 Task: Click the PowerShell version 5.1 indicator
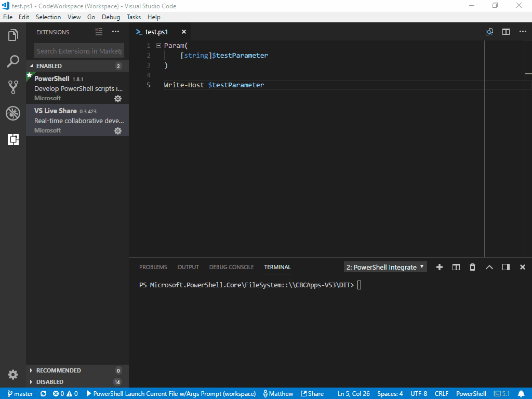(x=502, y=394)
